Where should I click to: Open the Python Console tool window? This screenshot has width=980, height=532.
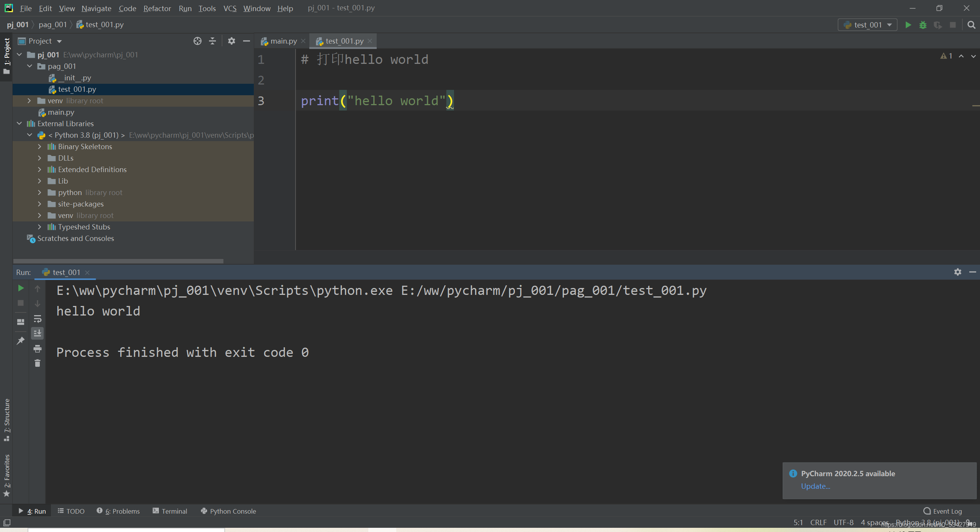point(232,511)
